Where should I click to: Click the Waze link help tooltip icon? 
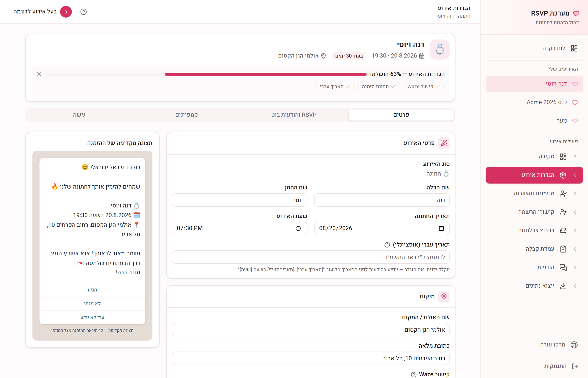click(413, 374)
